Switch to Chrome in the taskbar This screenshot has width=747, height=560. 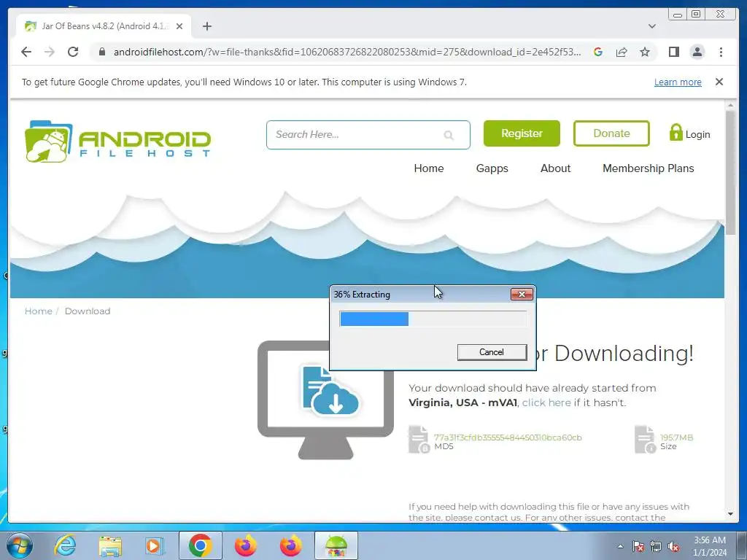click(x=200, y=545)
